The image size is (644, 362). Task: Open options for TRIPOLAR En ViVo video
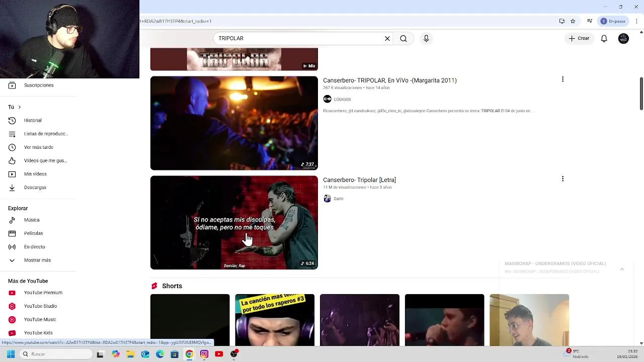[x=562, y=79]
